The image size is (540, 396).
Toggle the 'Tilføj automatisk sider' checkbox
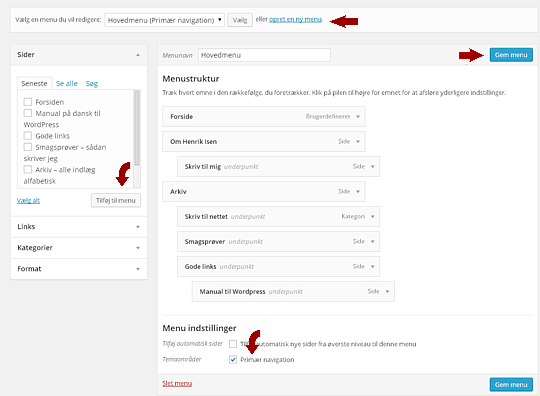[233, 344]
